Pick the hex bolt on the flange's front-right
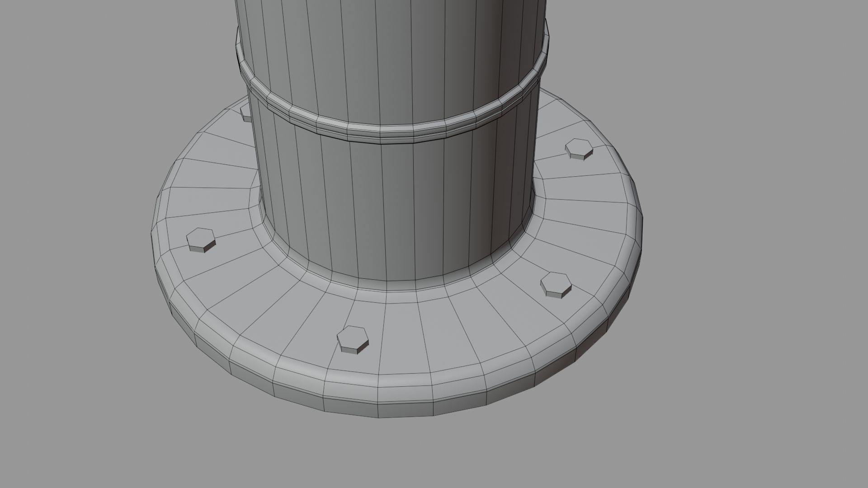This screenshot has height=488, width=868. pos(556,285)
